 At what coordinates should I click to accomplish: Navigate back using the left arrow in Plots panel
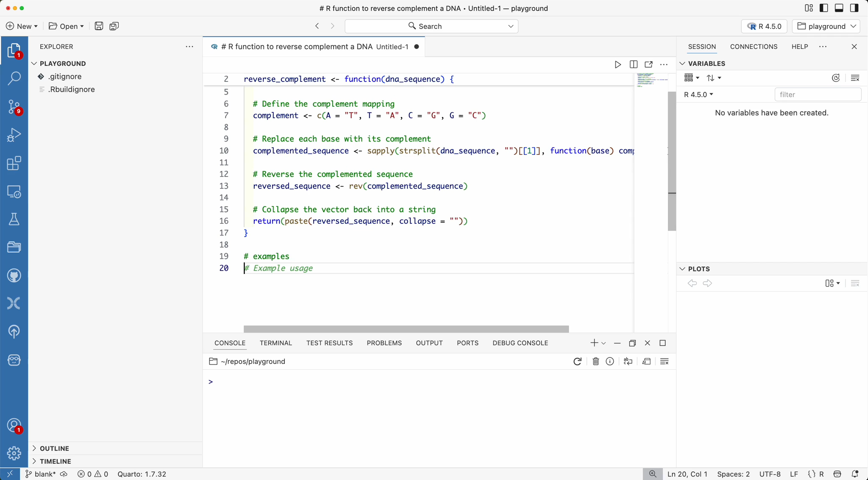pyautogui.click(x=692, y=283)
